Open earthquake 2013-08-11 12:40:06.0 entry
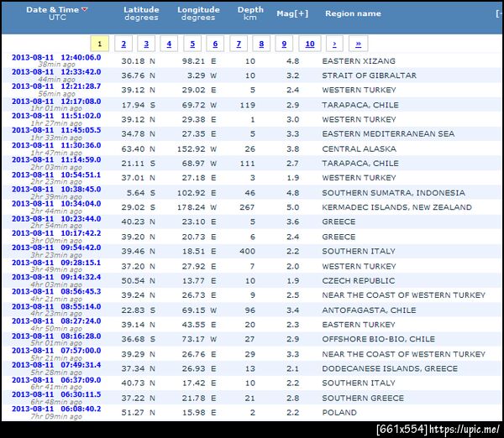 (x=56, y=58)
